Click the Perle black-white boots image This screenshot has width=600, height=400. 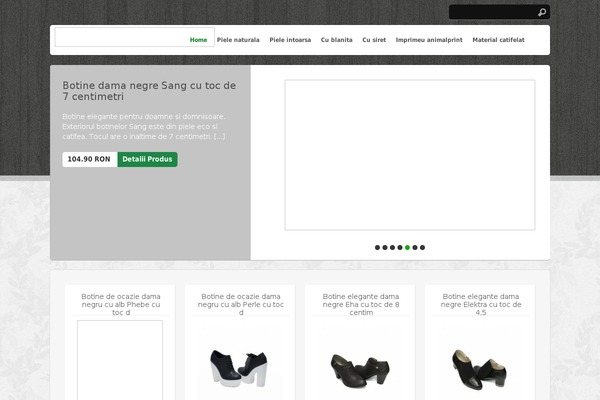[240, 367]
